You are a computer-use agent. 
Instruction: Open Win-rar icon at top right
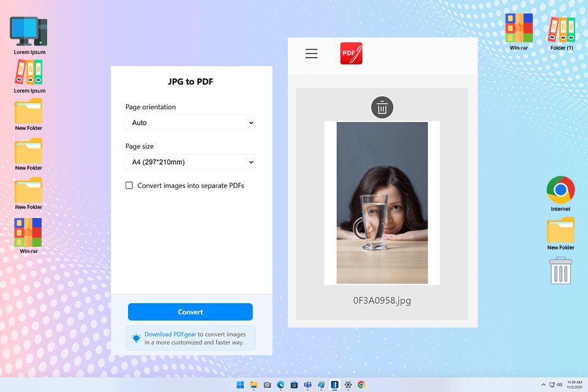click(519, 32)
